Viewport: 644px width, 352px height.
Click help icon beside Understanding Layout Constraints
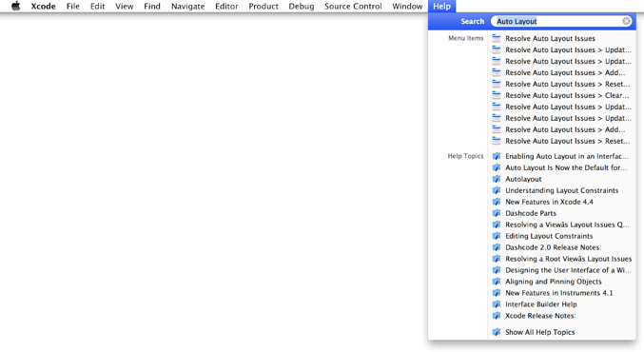(x=497, y=190)
